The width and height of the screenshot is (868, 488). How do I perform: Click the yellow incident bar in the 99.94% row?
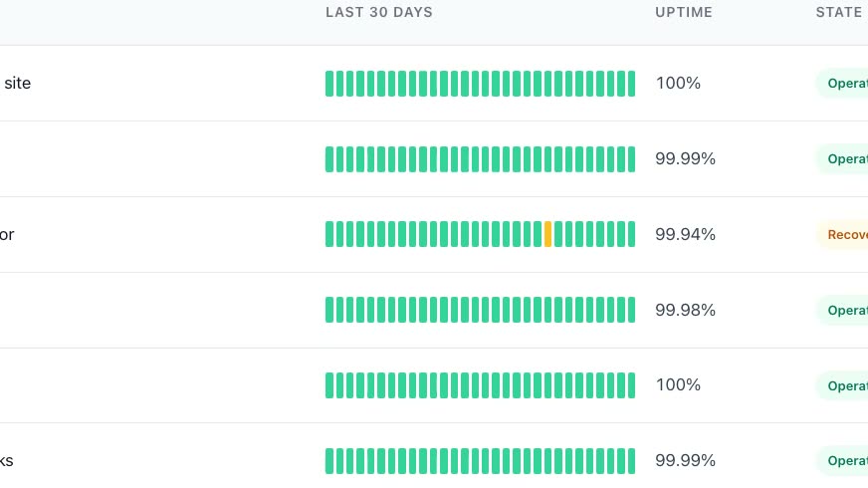pos(548,234)
